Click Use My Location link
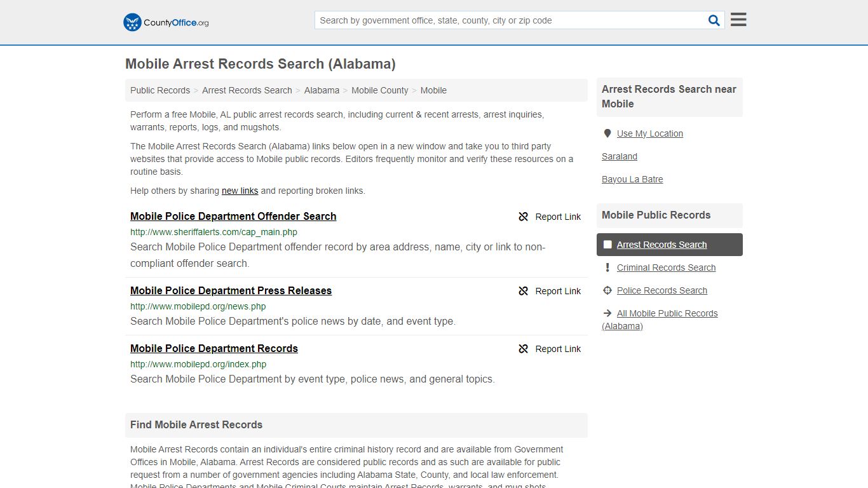Viewport: 868px width, 488px height. click(650, 133)
